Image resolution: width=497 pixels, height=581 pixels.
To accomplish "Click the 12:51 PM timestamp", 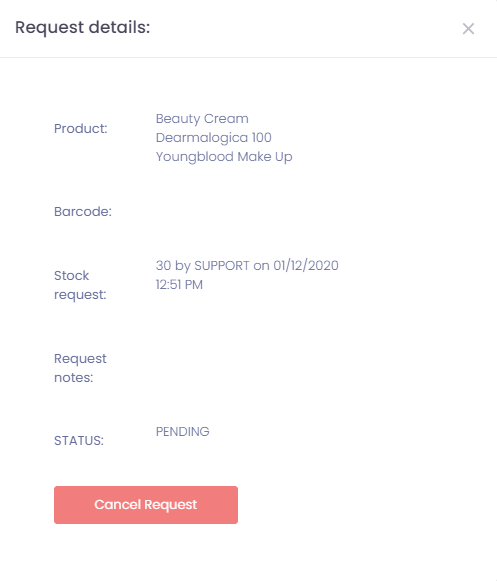I will coord(179,285).
